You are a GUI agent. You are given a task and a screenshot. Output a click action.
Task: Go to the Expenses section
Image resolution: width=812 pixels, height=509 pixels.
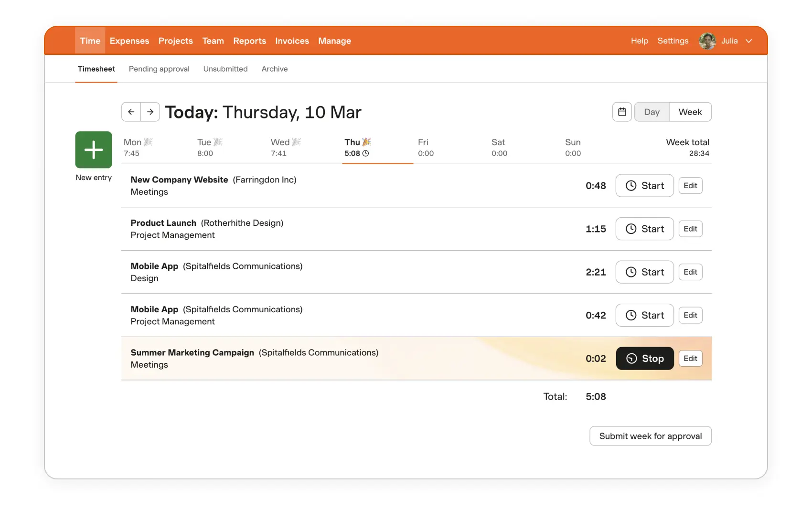click(x=129, y=41)
